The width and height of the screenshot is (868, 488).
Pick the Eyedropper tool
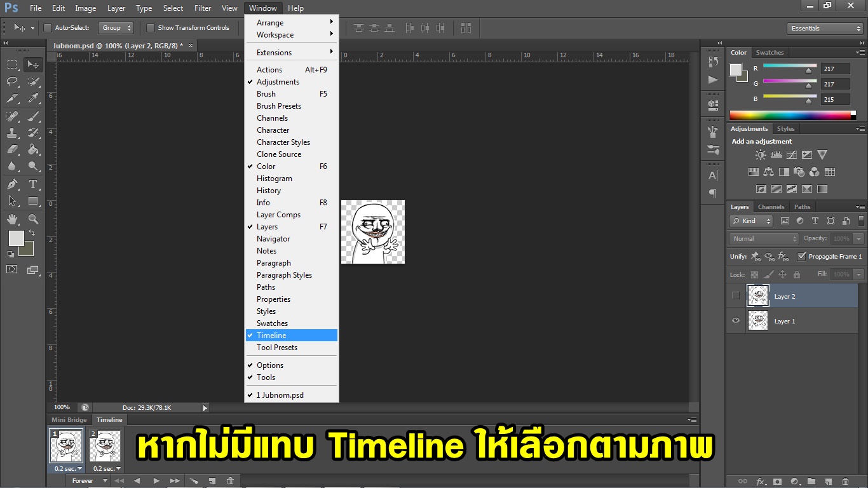click(x=34, y=98)
